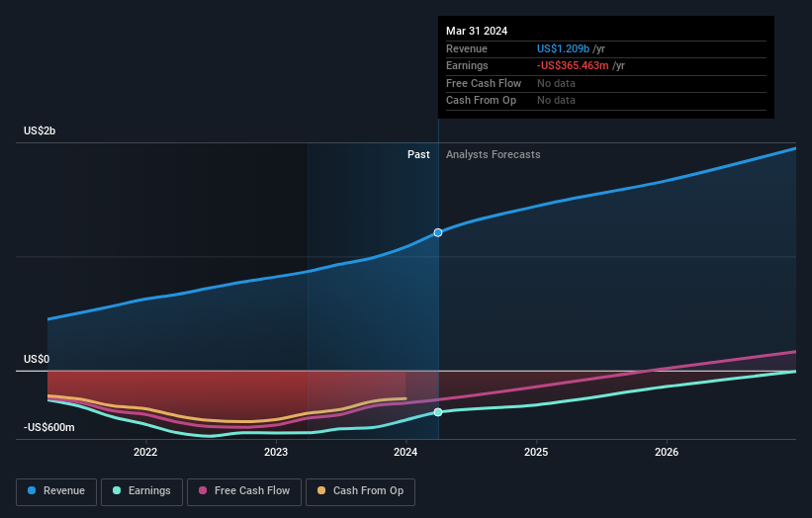Click the US$0 y-axis label
812x518 pixels.
37,359
